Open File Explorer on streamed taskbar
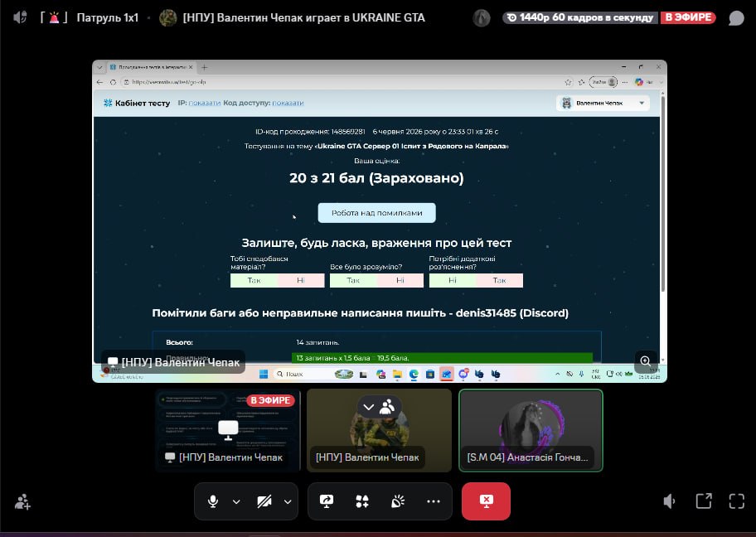Viewport: 756px width, 537px height. coord(397,374)
